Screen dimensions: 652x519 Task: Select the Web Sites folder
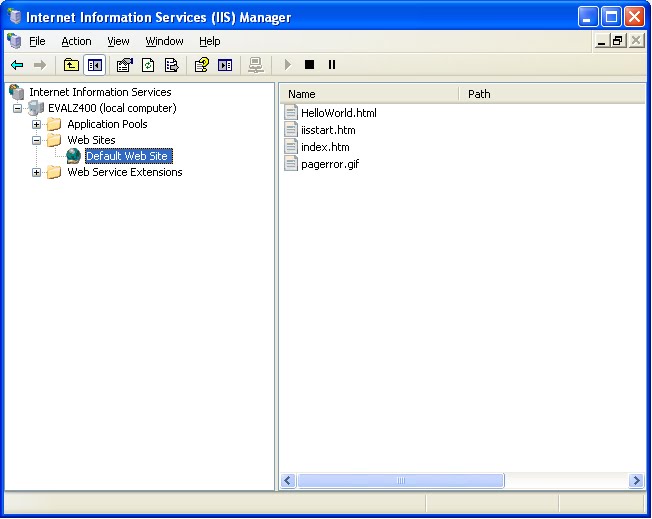point(91,140)
